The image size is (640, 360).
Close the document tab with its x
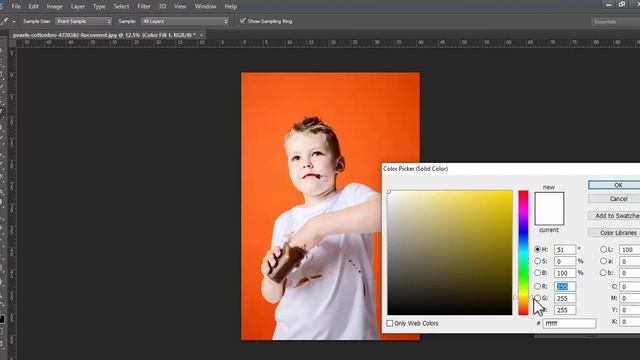[x=202, y=35]
